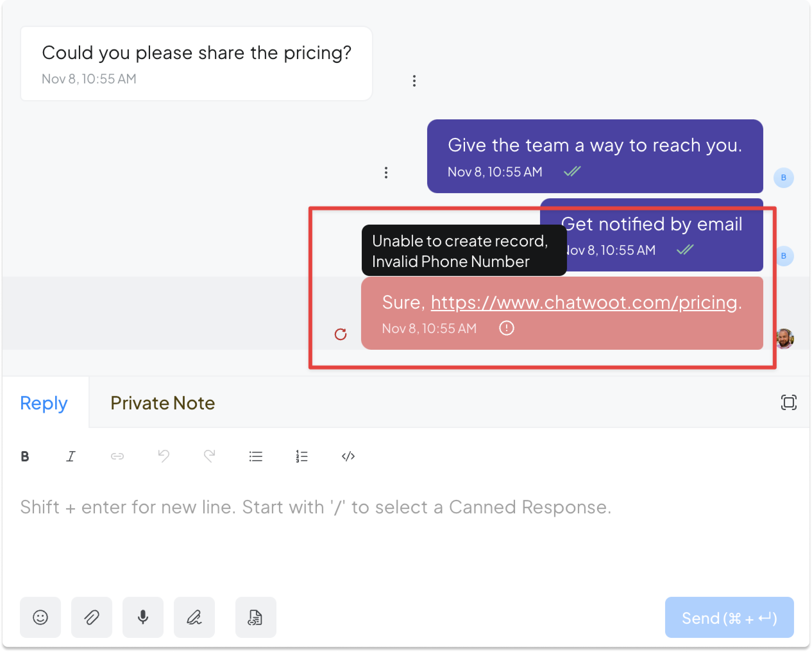Open the templates document icon

(x=256, y=617)
